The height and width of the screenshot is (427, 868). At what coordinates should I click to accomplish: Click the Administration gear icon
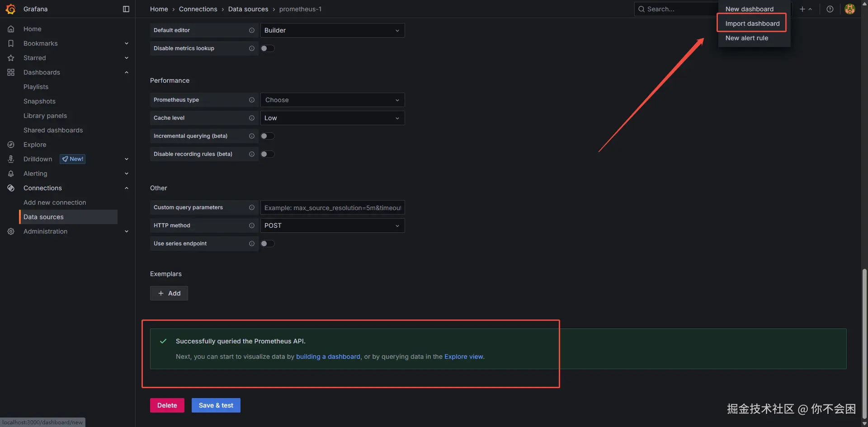[x=11, y=231]
